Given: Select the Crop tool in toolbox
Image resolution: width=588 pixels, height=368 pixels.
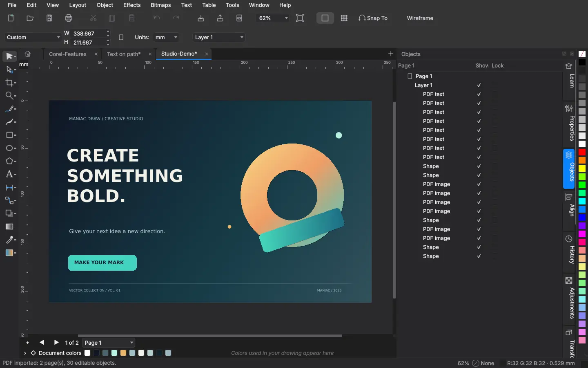Looking at the screenshot, I should pyautogui.click(x=10, y=83).
